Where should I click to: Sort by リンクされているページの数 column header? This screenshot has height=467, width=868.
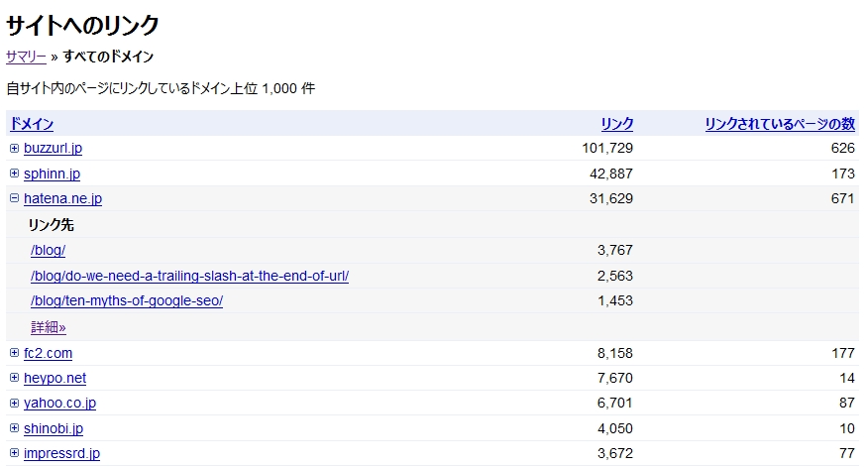click(x=780, y=124)
